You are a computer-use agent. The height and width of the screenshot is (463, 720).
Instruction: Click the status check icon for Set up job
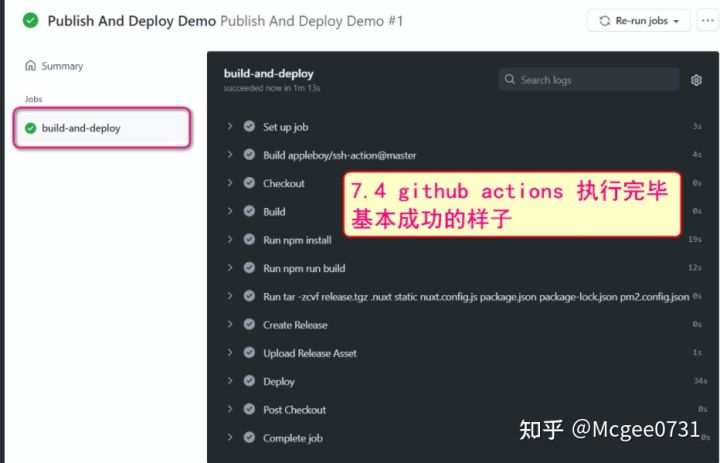tap(249, 126)
